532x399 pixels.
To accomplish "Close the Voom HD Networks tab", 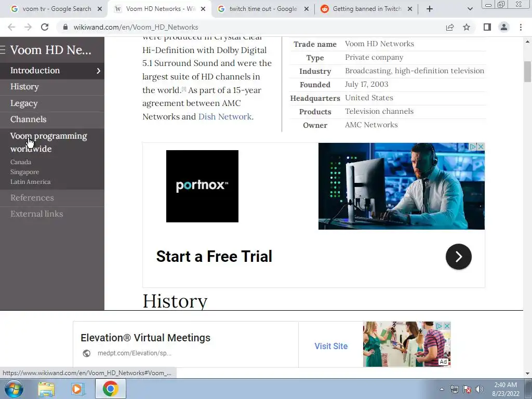I will tap(203, 9).
